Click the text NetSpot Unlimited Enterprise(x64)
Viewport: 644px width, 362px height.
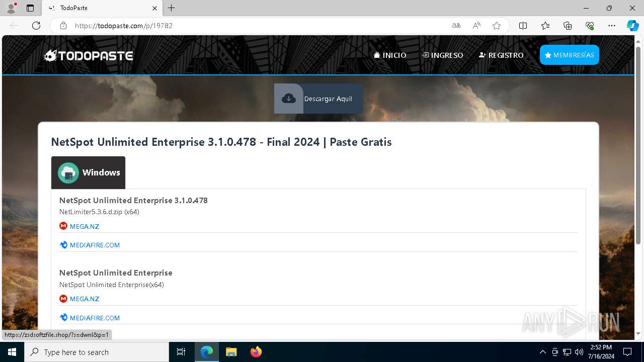coord(112,285)
